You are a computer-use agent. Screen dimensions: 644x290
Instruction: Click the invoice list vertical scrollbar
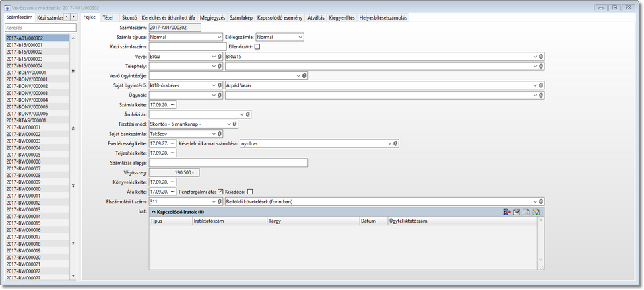[x=73, y=156]
